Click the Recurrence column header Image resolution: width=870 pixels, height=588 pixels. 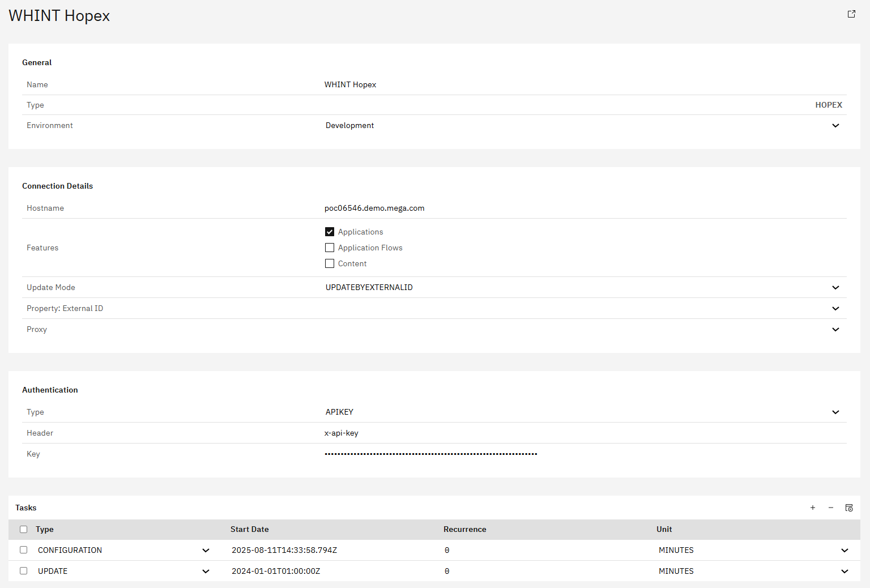[465, 529]
